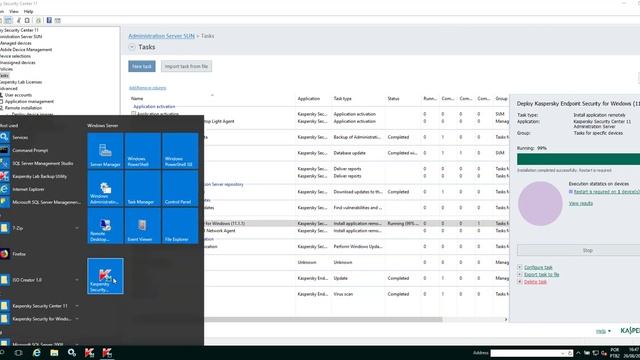
Task: Open the Help menu
Action: click(28, 11)
